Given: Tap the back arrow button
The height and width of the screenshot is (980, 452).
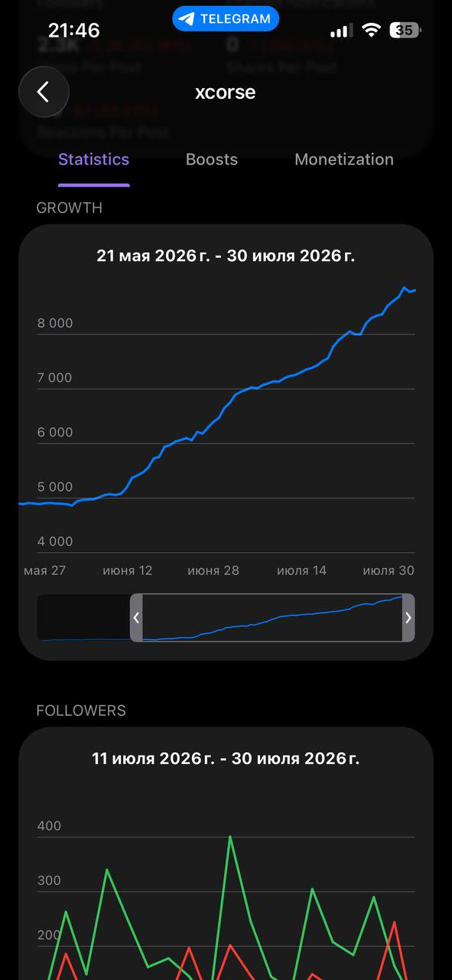Looking at the screenshot, I should pyautogui.click(x=44, y=93).
